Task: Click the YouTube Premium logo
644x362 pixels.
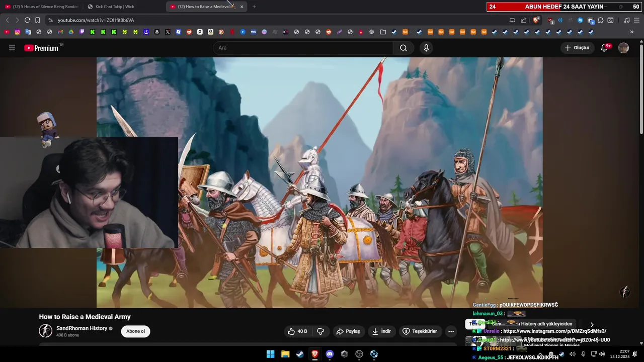Action: (x=41, y=48)
